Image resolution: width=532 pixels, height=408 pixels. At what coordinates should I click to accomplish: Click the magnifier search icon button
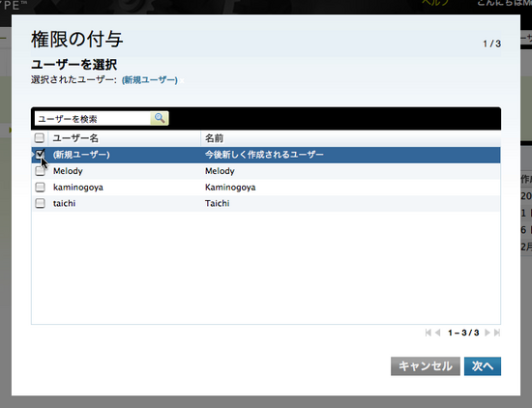click(160, 118)
